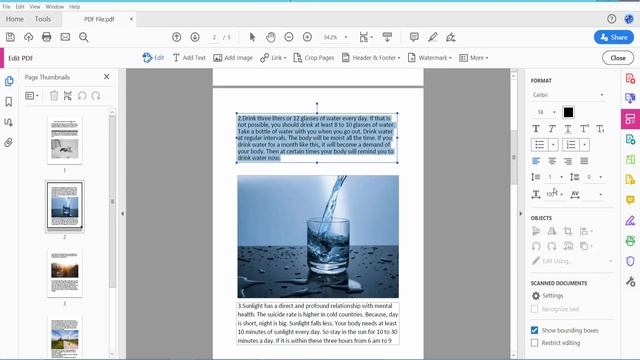
Task: Delete selected page with trash icon
Action: pyautogui.click(x=54, y=96)
